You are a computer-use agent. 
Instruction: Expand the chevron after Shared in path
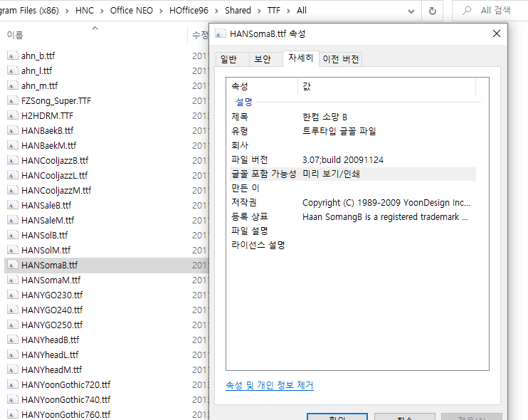tap(259, 11)
